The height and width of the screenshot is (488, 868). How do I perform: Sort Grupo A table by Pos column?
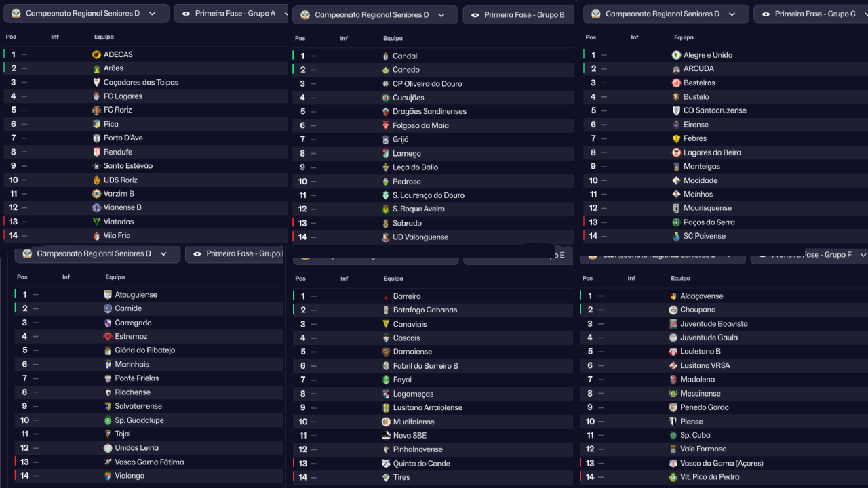coord(11,37)
